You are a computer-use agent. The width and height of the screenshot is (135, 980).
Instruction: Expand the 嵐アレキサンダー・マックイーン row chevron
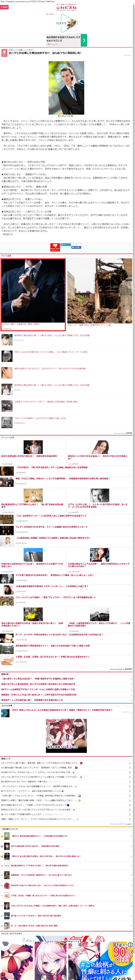pyautogui.click(x=130, y=791)
